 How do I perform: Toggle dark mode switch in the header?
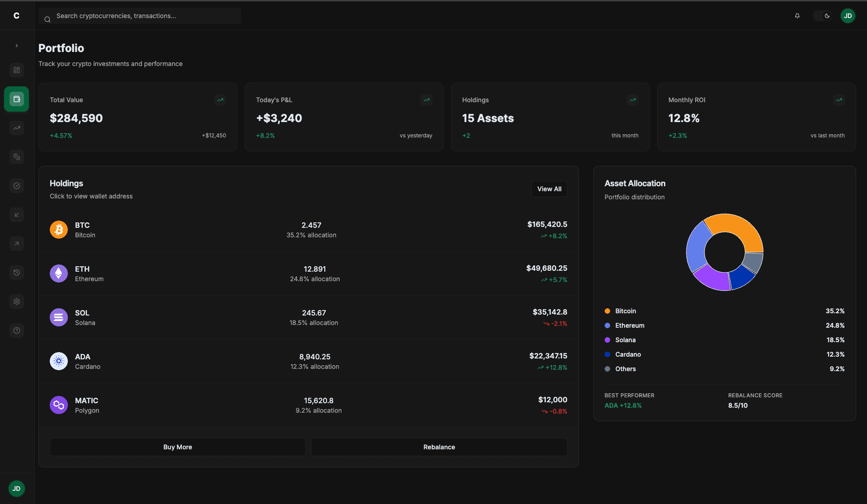pyautogui.click(x=823, y=16)
